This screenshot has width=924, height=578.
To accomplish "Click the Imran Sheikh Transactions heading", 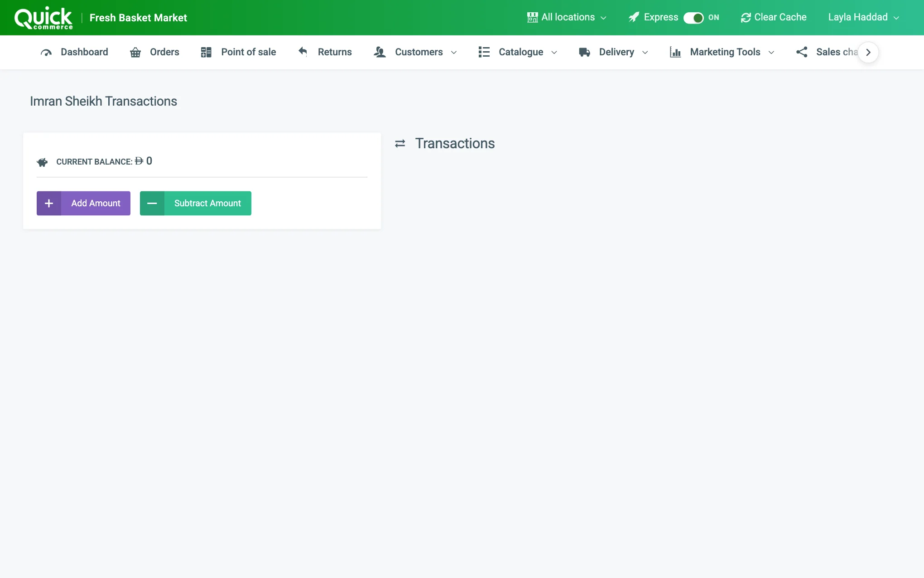I will 103,101.
